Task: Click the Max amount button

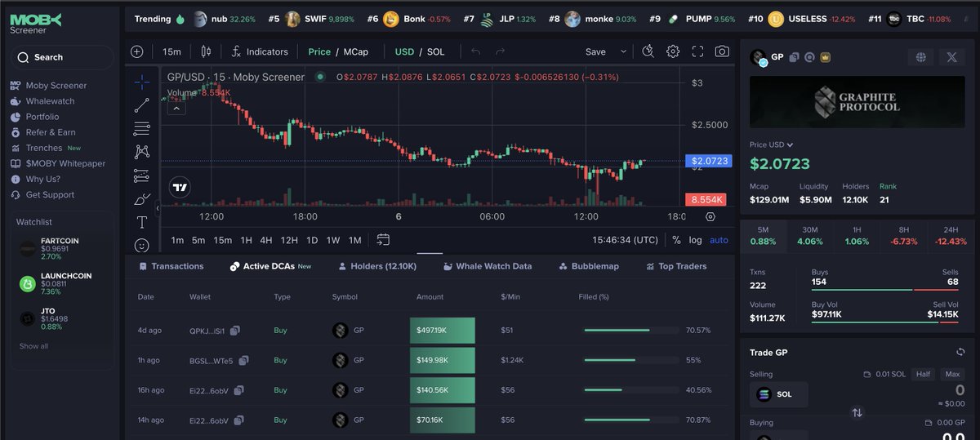Action: click(x=952, y=374)
